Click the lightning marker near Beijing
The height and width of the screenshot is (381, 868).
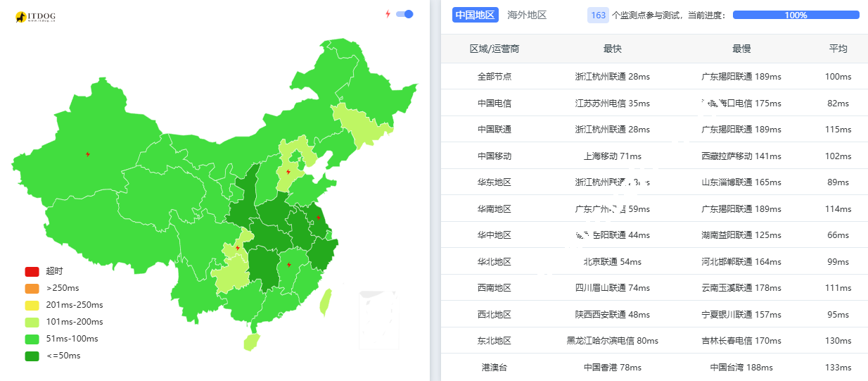pos(288,172)
